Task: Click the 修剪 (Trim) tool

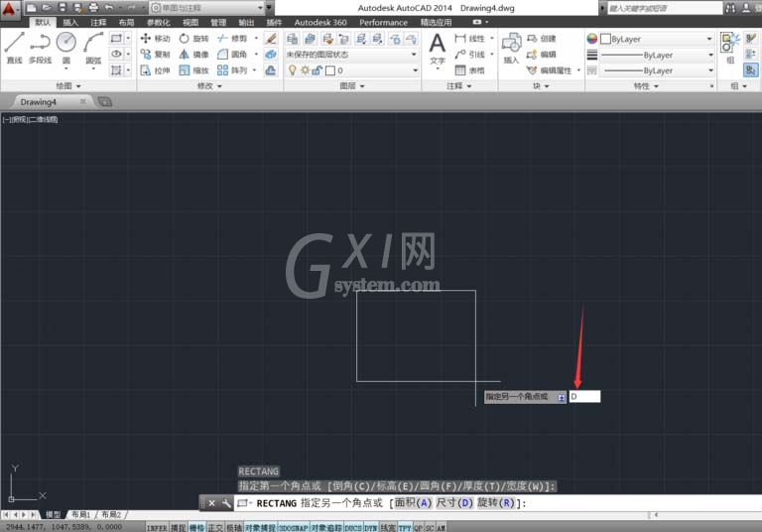Action: point(232,39)
